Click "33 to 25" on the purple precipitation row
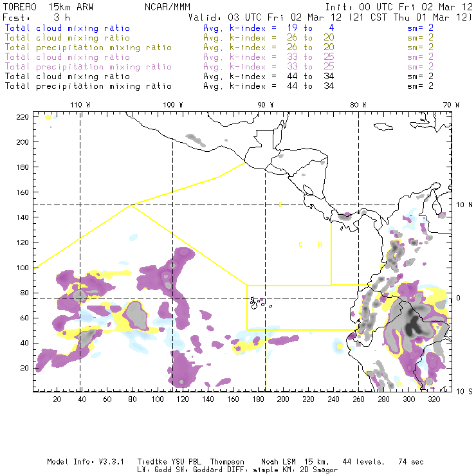 point(311,66)
